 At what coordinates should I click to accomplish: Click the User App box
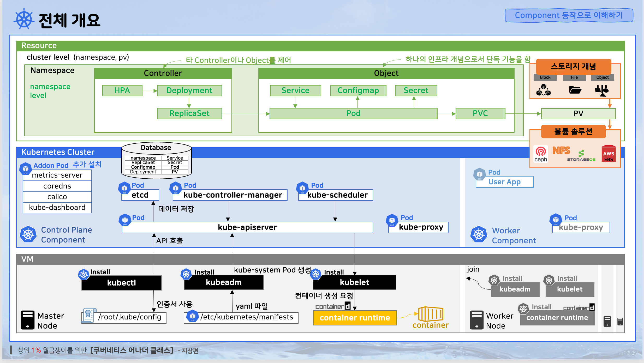tap(504, 182)
